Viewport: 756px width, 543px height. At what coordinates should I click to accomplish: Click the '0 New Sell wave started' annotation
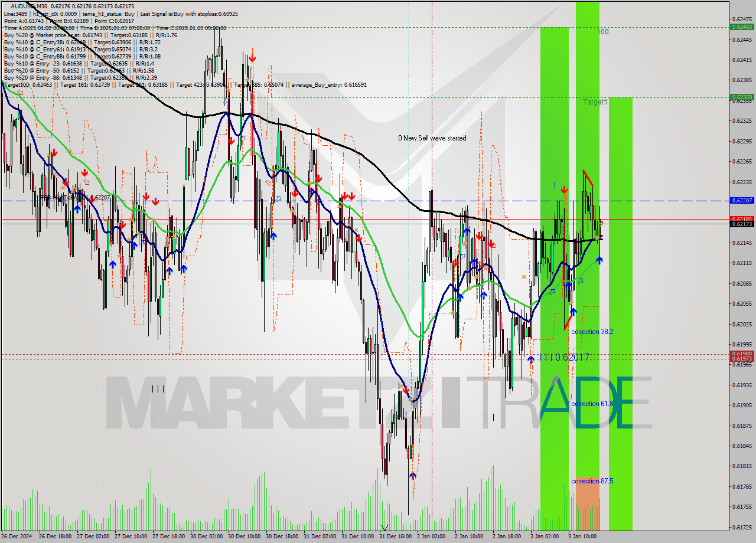coord(432,138)
